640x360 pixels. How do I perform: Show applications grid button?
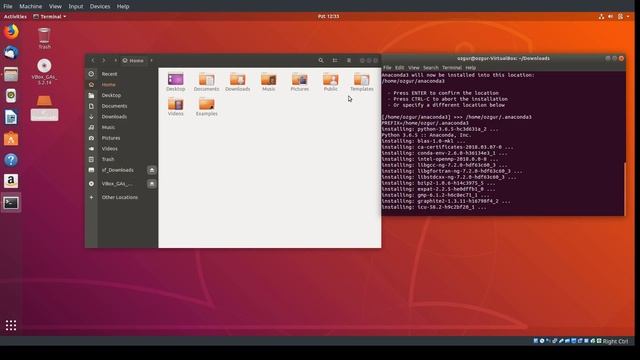[x=11, y=325]
